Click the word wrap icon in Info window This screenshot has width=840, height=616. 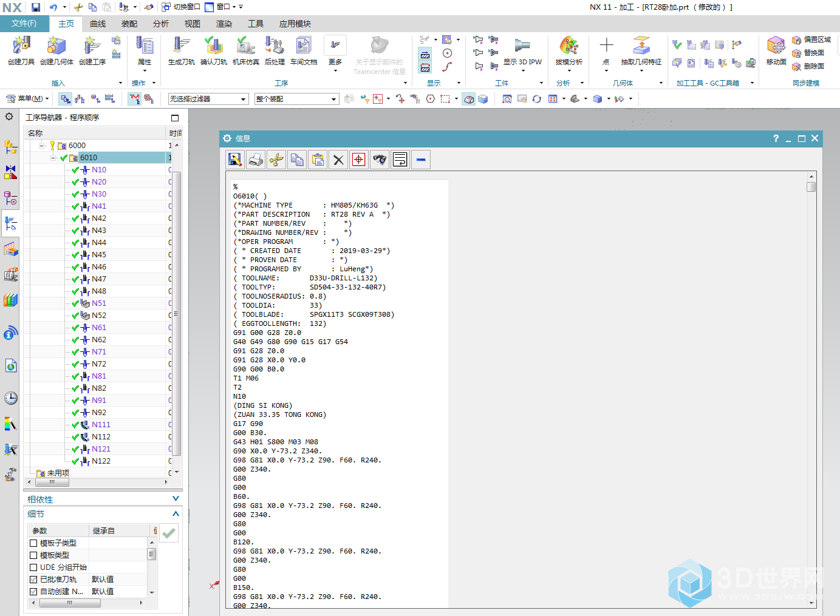(400, 160)
